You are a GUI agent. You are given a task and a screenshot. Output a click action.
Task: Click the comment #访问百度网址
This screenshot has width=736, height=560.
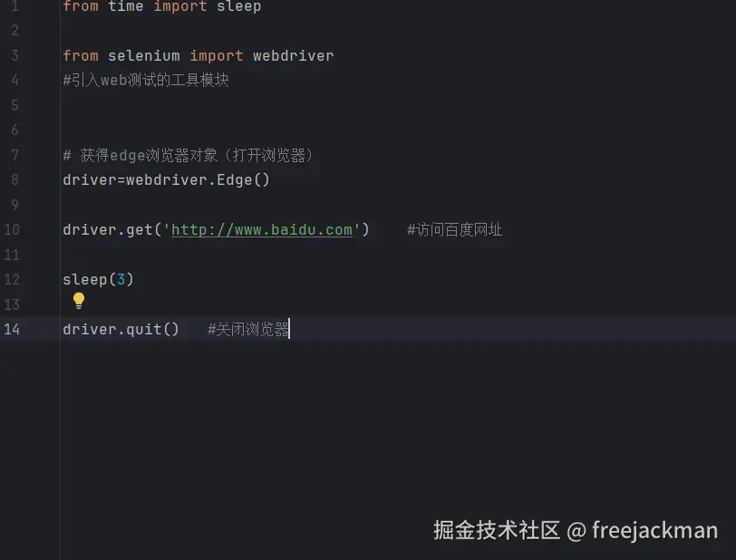point(454,230)
